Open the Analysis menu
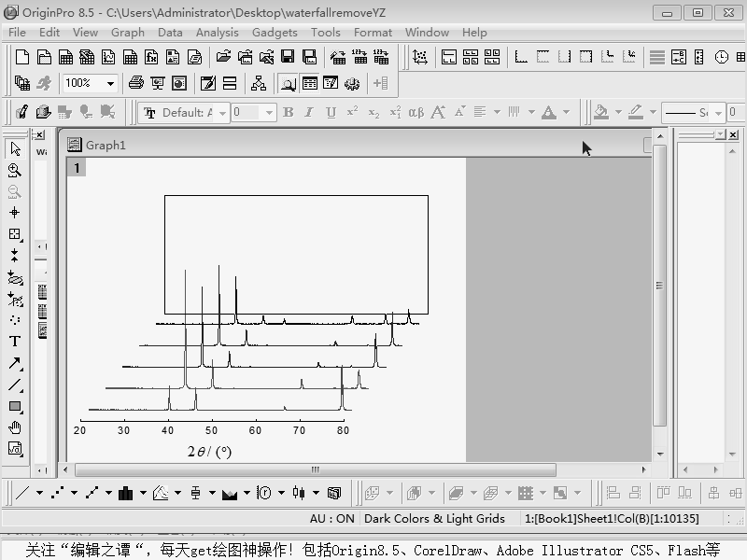 [x=218, y=33]
